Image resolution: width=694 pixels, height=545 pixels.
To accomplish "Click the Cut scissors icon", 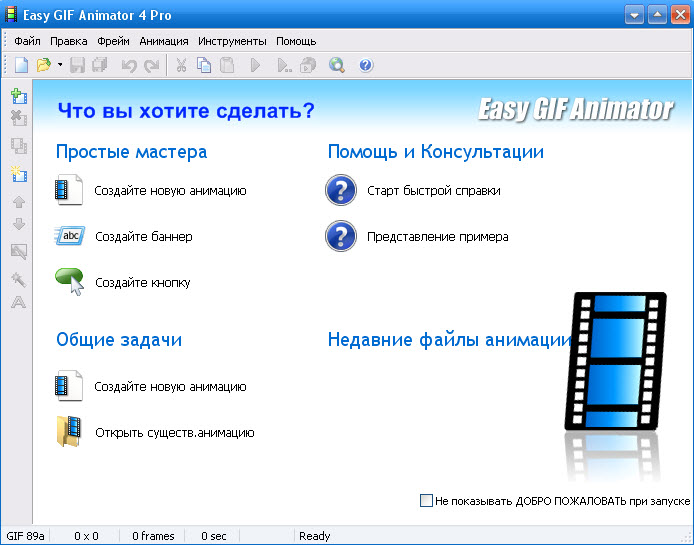I will 181,66.
